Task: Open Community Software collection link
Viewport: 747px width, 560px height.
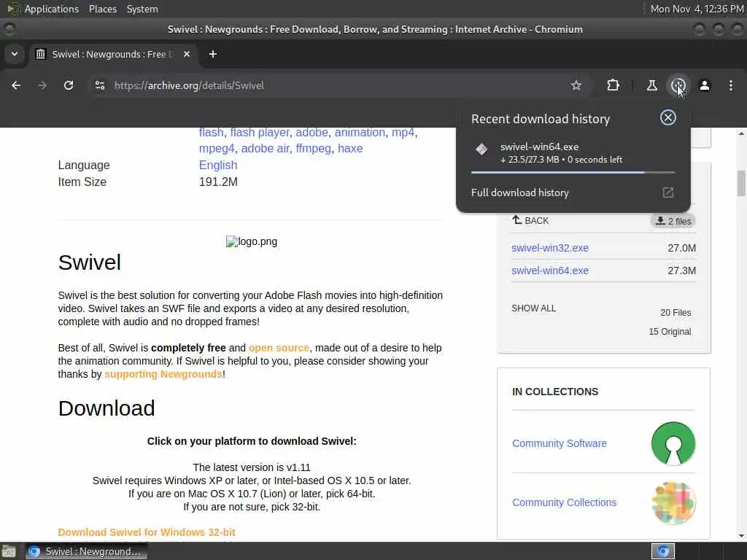Action: 560,443
